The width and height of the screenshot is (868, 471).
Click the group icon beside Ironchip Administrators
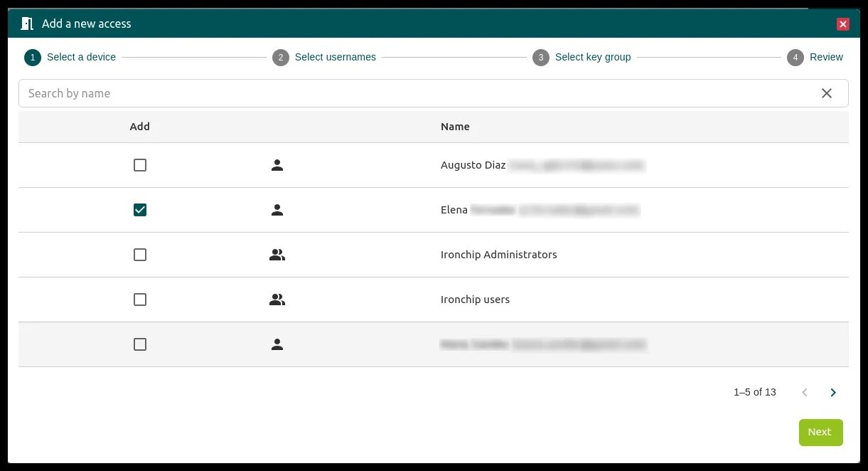pos(277,255)
